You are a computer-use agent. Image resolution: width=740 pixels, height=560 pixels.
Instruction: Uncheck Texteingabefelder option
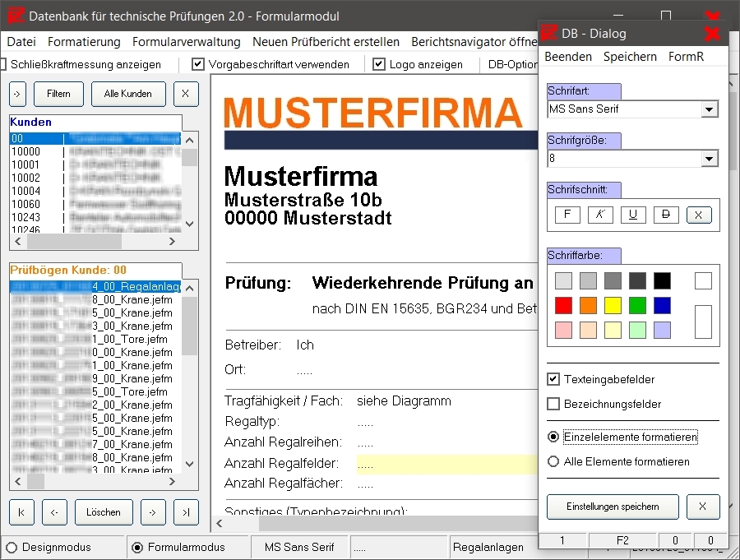tap(553, 379)
